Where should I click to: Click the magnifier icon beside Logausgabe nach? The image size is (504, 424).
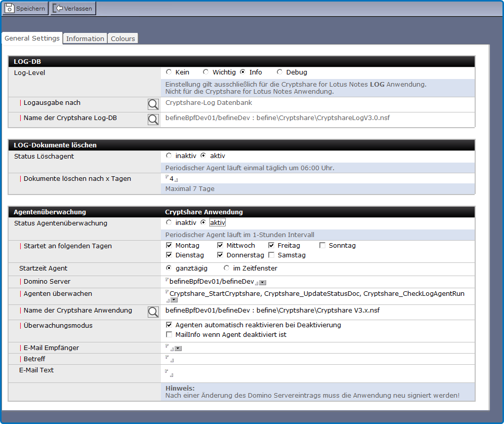[x=153, y=104]
